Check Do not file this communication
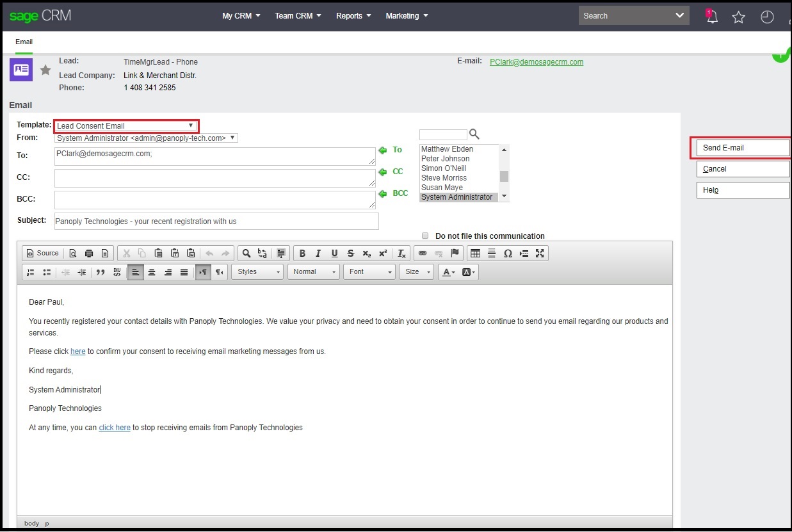Screen dimensions: 792x532 click(x=425, y=236)
